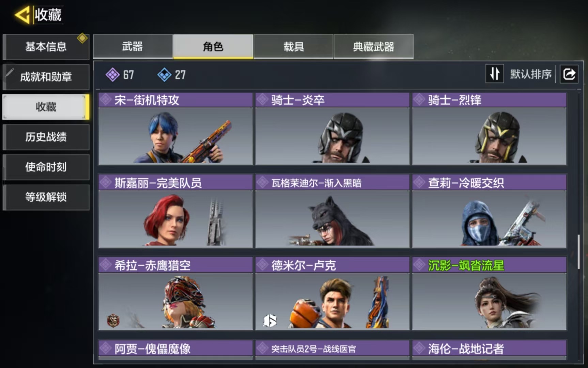Open the 典藏武器 tab
Screen dimensions: 588x368
pyautogui.click(x=374, y=46)
